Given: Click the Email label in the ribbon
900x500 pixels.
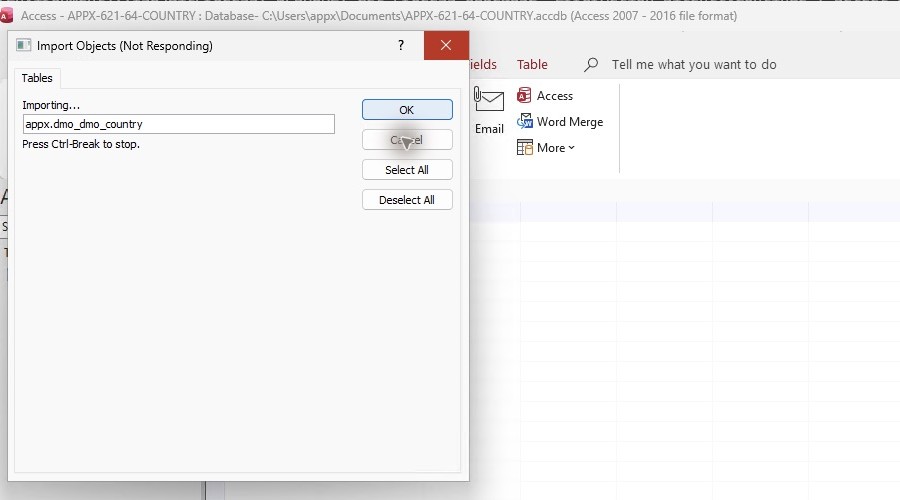Looking at the screenshot, I should click(x=489, y=129).
